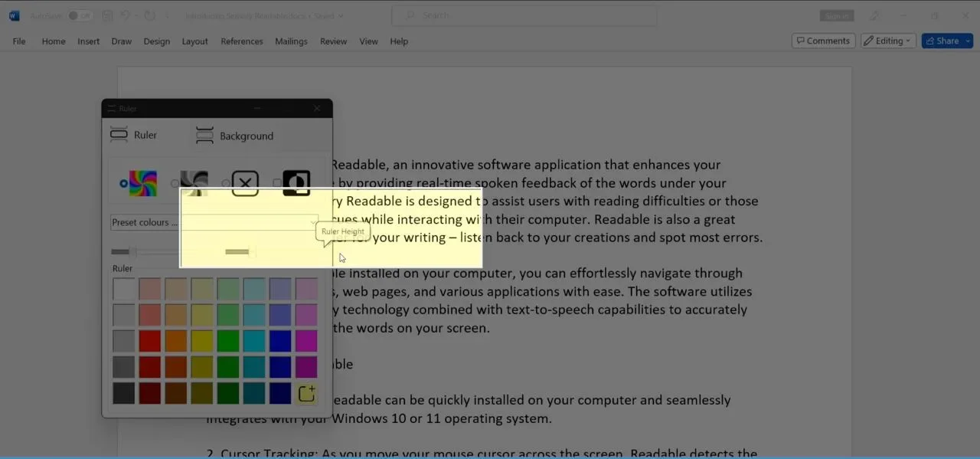Close the Ruler settings window
This screenshot has height=459, width=980.
[317, 109]
